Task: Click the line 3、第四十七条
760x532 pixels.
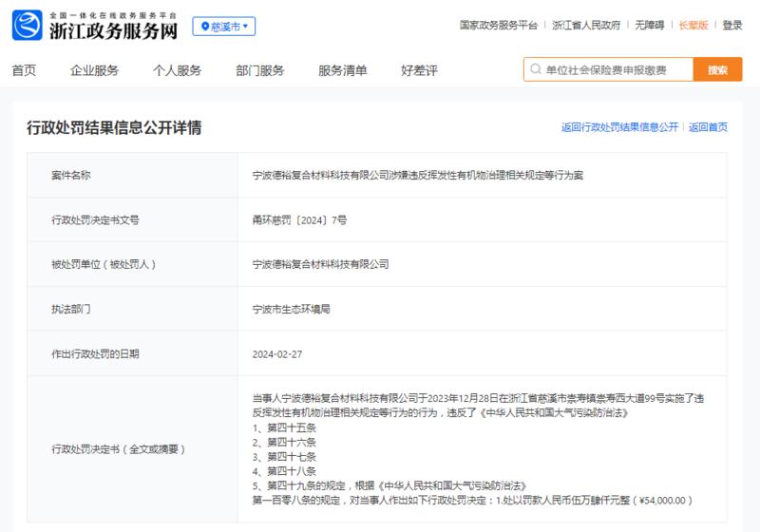Action: pos(284,457)
